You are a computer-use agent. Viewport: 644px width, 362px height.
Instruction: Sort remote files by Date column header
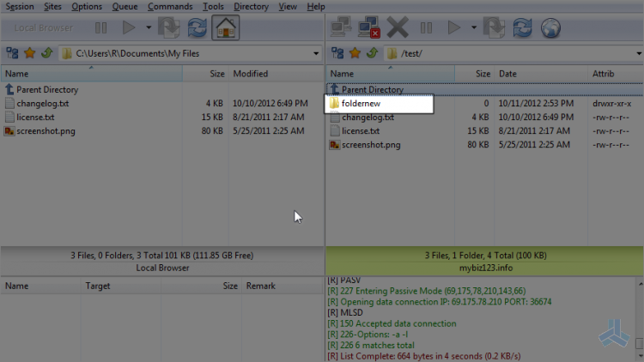[541, 74]
